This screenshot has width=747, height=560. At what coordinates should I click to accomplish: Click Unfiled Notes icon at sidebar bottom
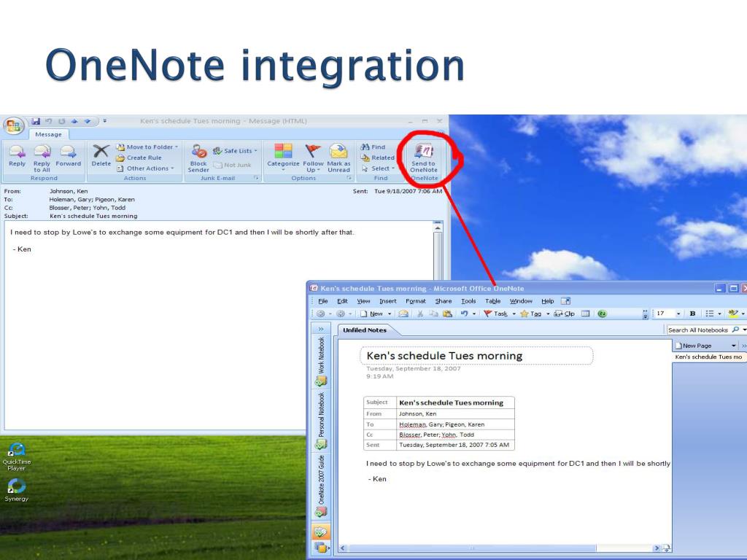[321, 532]
